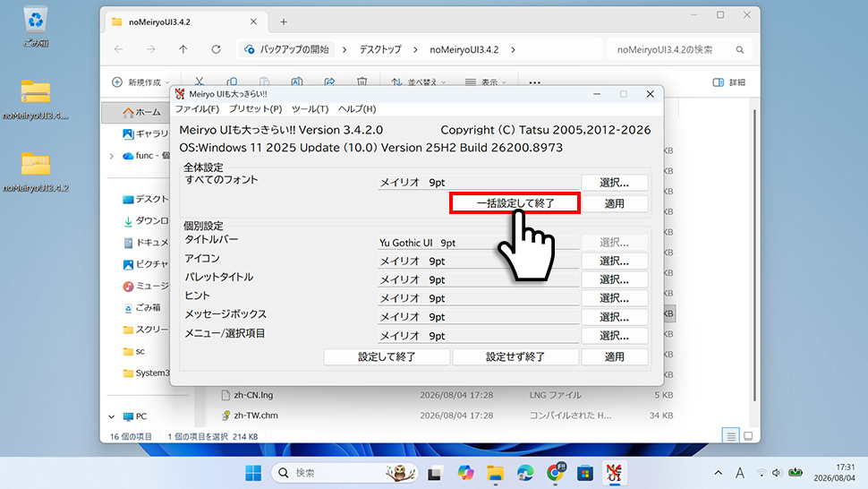
Task: Open the 新規作成 dropdown in Explorer
Action: coord(140,82)
